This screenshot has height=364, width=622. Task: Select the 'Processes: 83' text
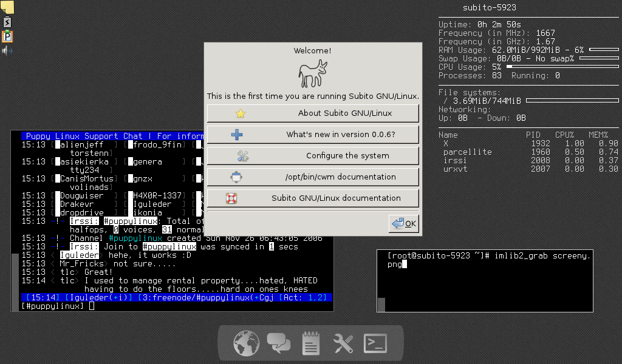coord(470,76)
